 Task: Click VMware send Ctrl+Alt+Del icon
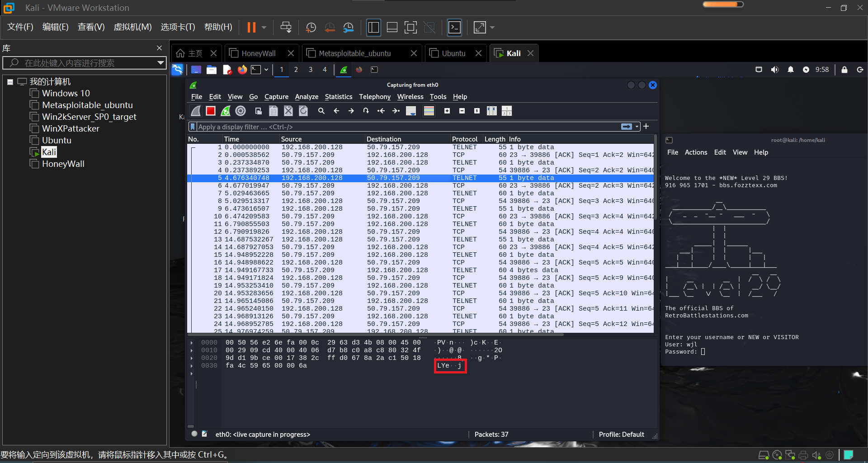coord(286,28)
